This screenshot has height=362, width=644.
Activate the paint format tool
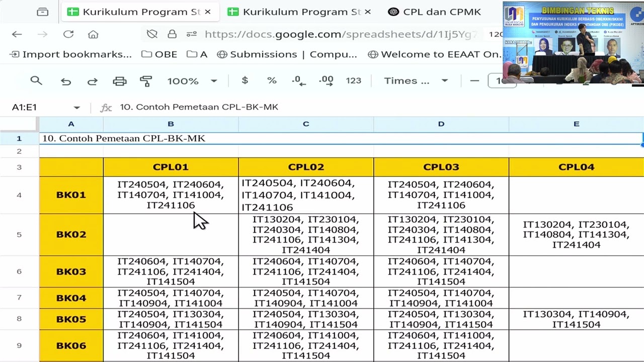(x=146, y=81)
